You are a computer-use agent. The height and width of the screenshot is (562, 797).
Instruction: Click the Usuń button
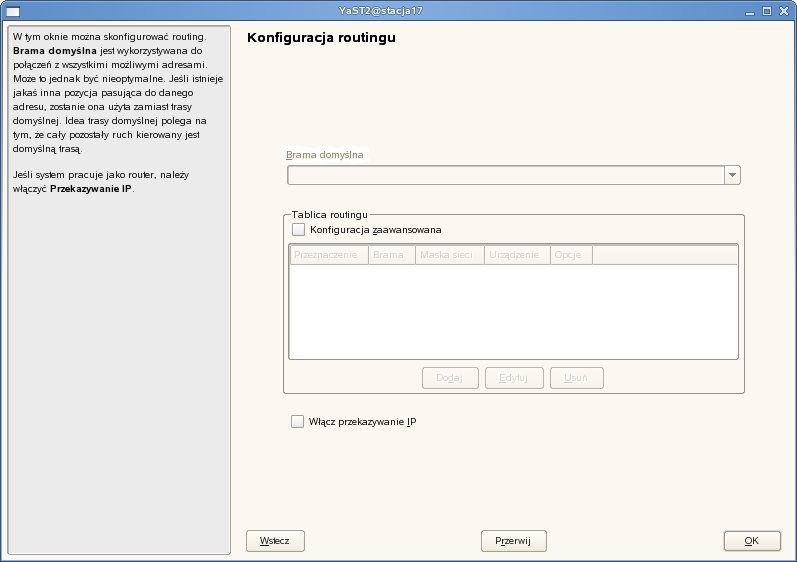pos(576,378)
